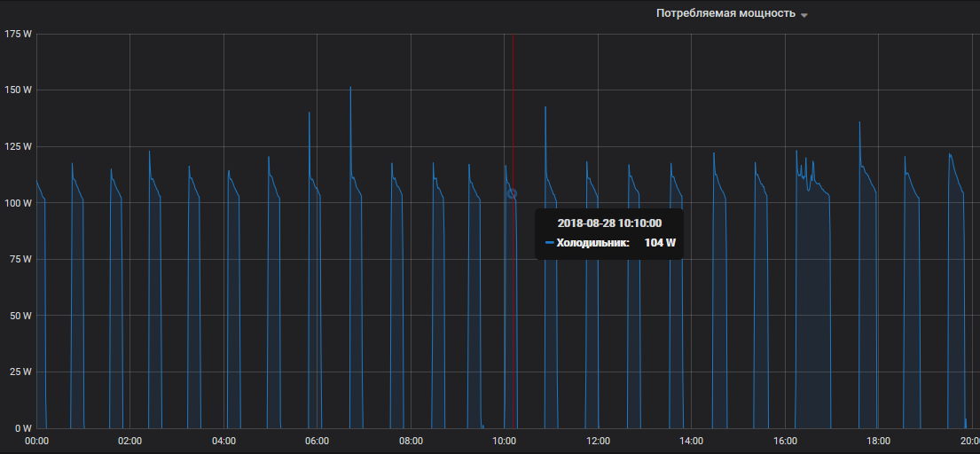Click the 75 W Y-axis label

coord(20,259)
